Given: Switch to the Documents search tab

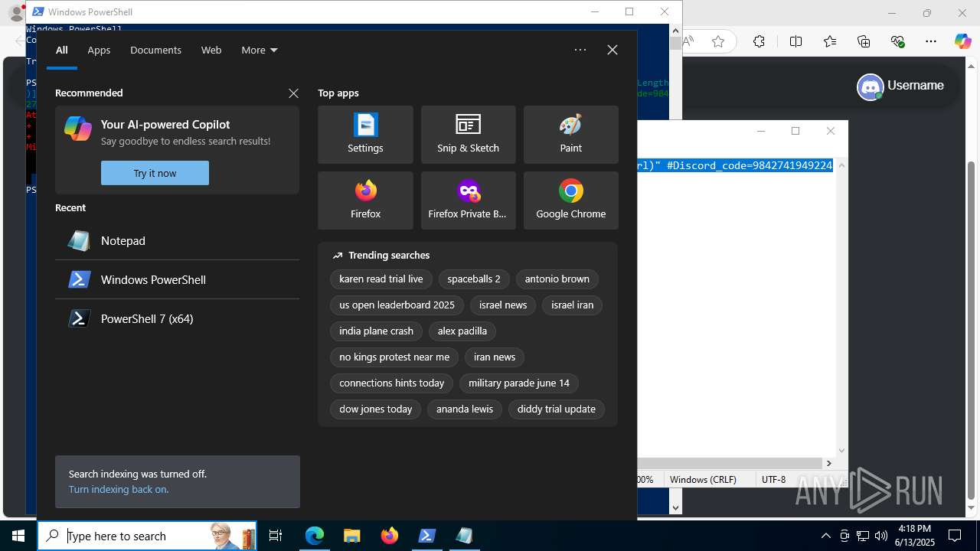Looking at the screenshot, I should tap(155, 50).
